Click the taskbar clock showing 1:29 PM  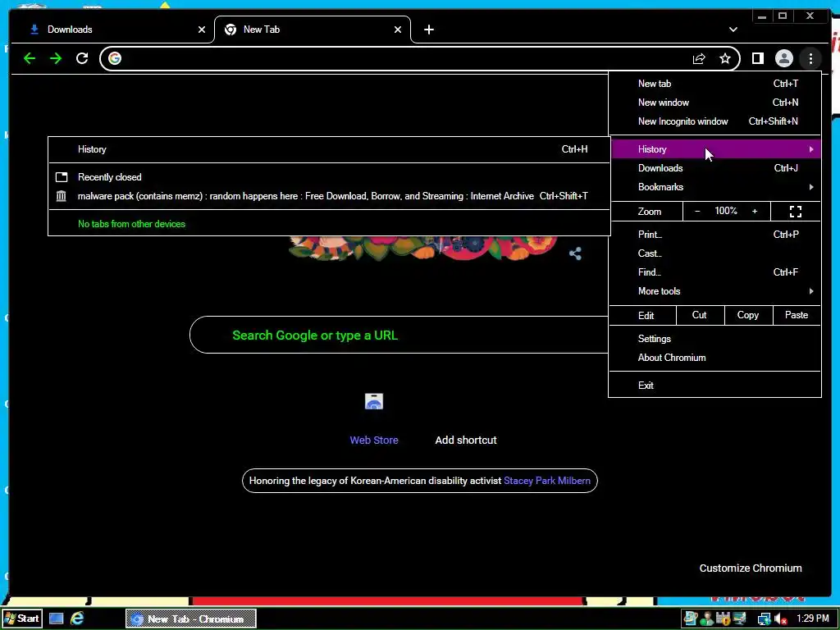[x=813, y=619]
